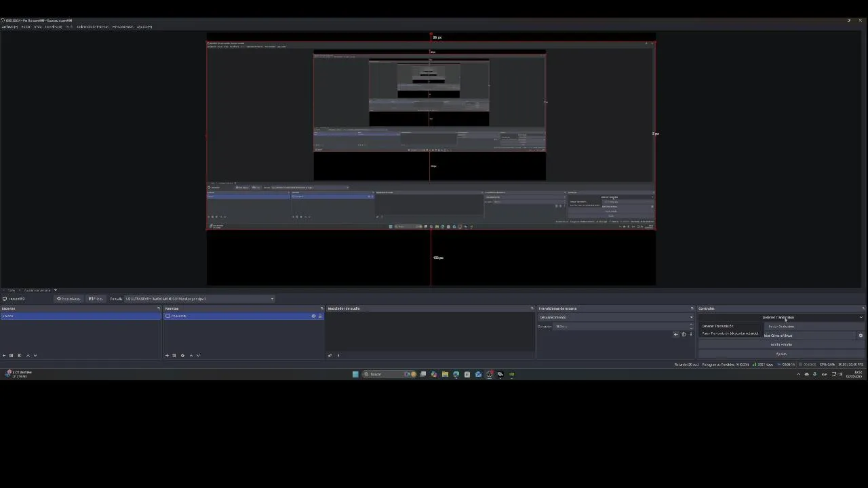Open the Pantalla display selection dropdown
This screenshot has height=488, width=868.
199,299
